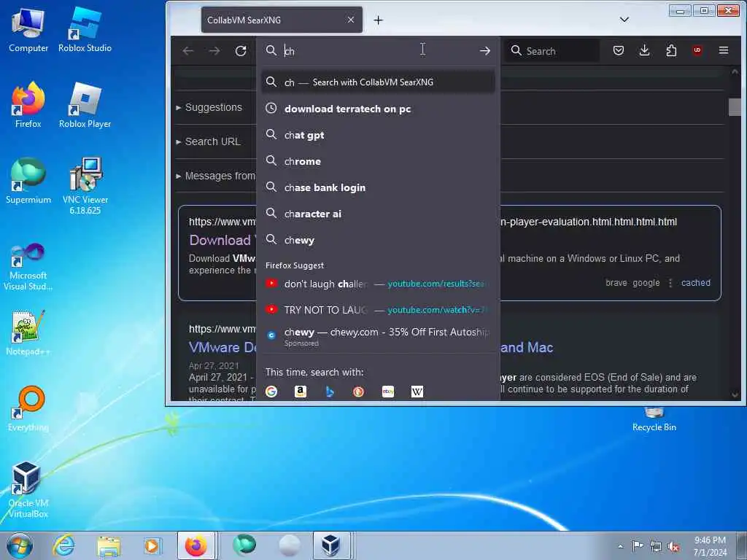Click the page vertical scrollbar thumb
747x560 pixels.
[x=734, y=107]
